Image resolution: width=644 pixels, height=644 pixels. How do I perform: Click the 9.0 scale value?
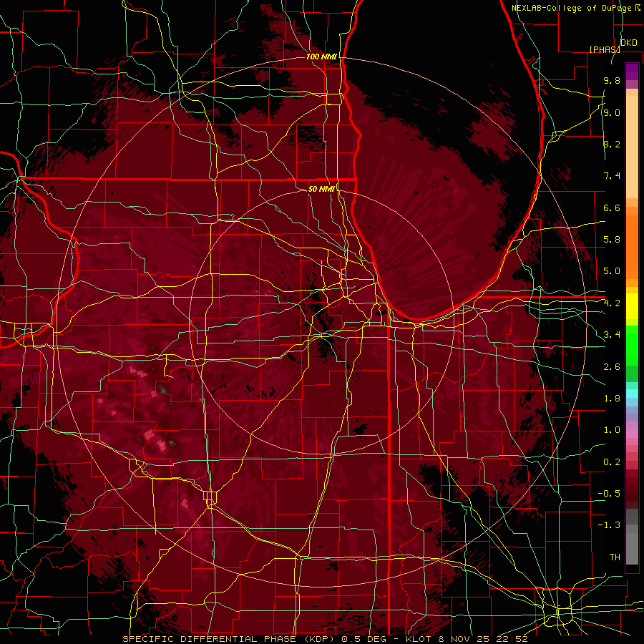point(612,112)
